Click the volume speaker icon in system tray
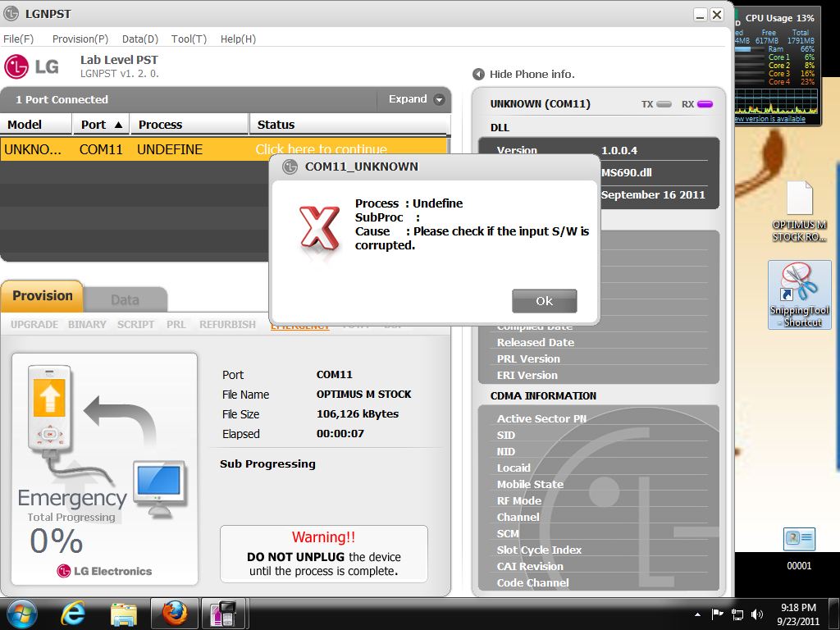The image size is (840, 630). pyautogui.click(x=756, y=614)
